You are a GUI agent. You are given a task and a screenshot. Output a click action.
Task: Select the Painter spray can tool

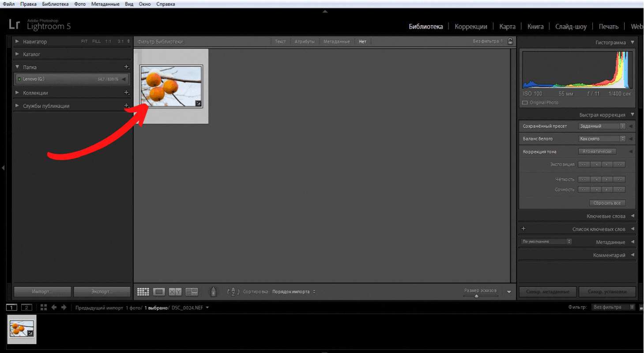(x=213, y=292)
